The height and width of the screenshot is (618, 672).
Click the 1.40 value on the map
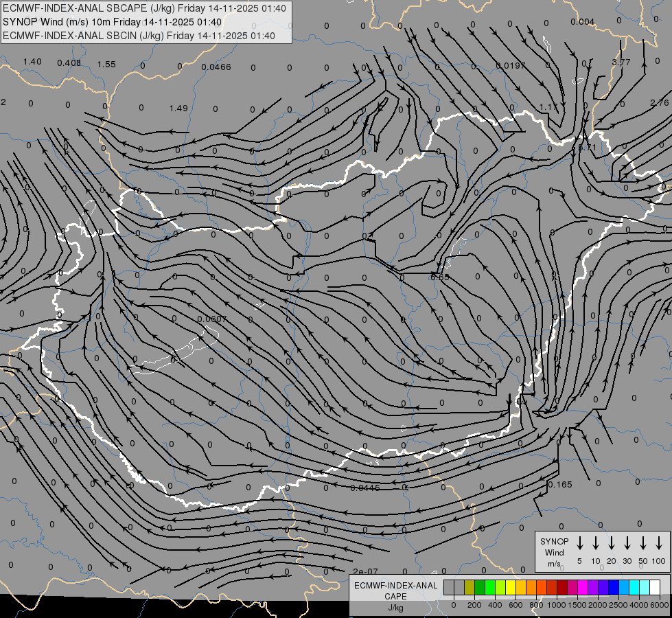32,62
